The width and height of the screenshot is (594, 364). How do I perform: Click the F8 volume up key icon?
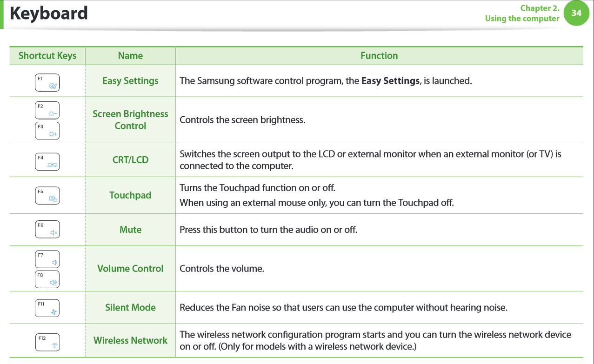tap(47, 279)
